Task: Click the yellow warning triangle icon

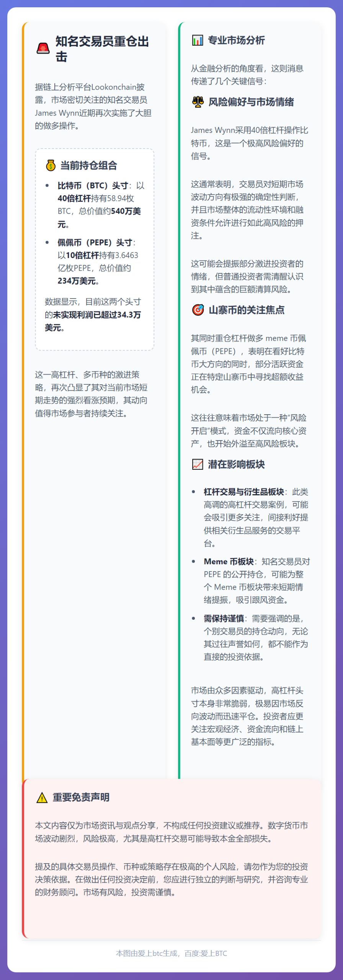Action: [x=42, y=797]
